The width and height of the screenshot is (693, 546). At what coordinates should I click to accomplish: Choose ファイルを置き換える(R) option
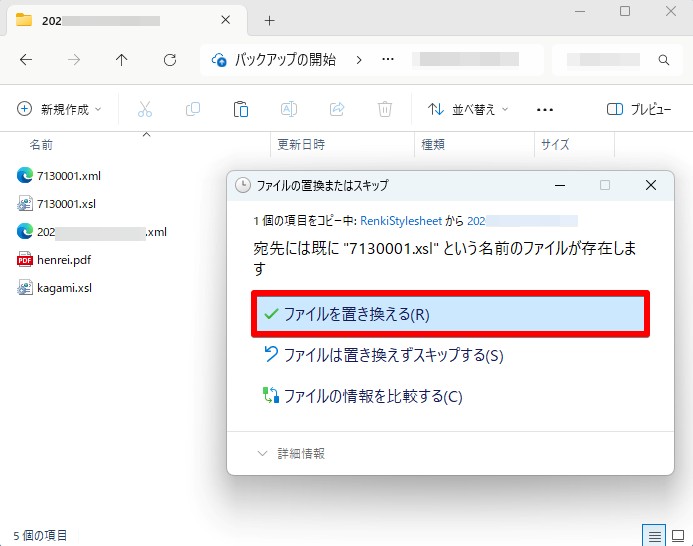click(450, 314)
